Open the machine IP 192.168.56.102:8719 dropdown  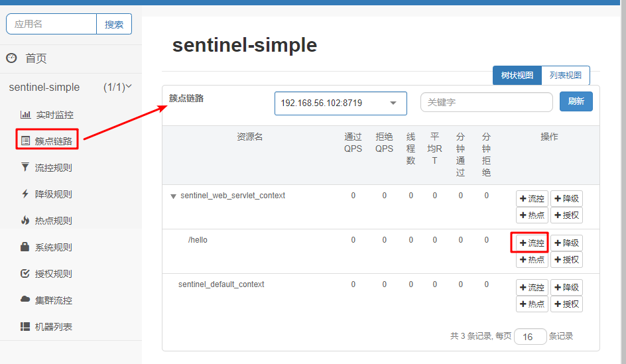pos(341,103)
